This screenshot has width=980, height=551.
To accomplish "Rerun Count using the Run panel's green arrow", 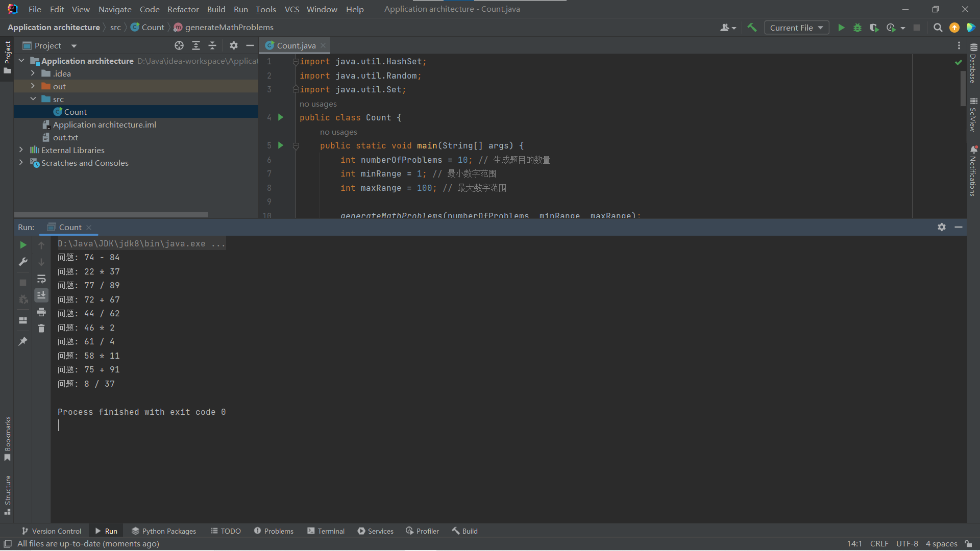I will point(23,245).
